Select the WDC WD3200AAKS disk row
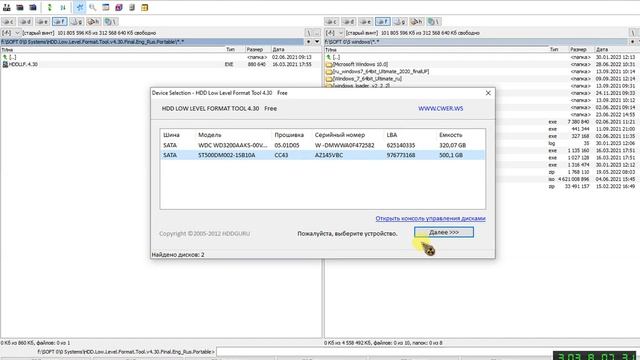The height and width of the screenshot is (360, 640). click(322, 145)
